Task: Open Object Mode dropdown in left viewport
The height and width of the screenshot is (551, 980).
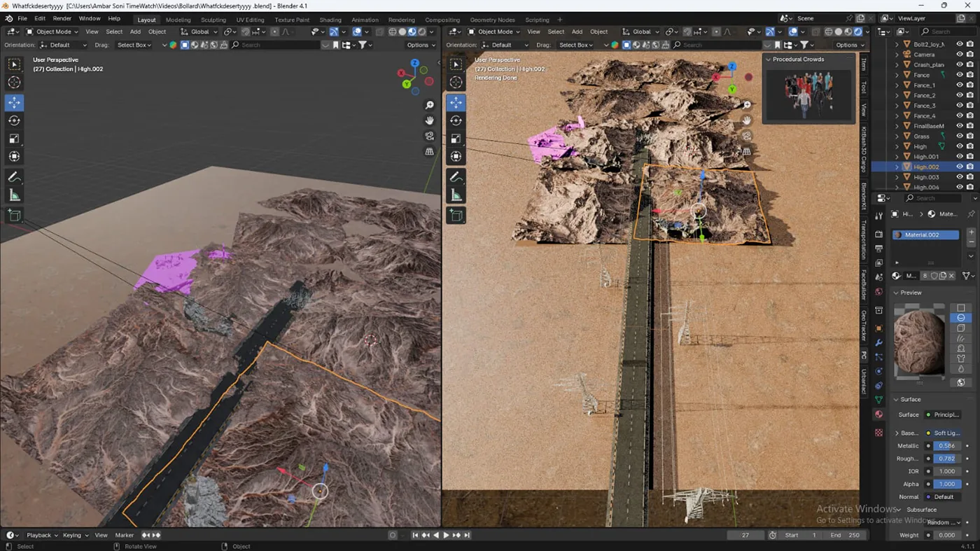Action: click(54, 32)
